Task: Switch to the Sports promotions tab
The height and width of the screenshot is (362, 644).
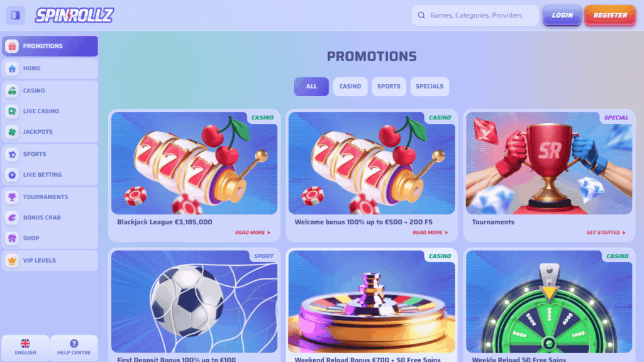Action: pos(389,87)
